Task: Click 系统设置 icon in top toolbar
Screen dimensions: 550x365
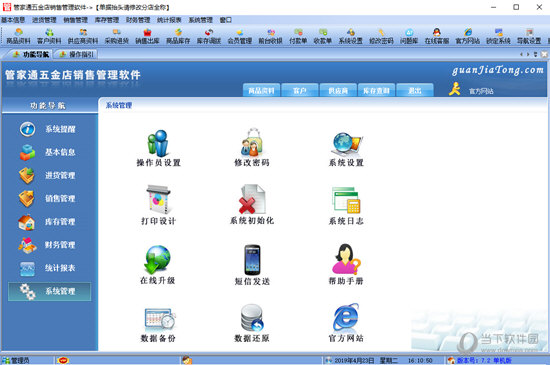Action: point(350,37)
